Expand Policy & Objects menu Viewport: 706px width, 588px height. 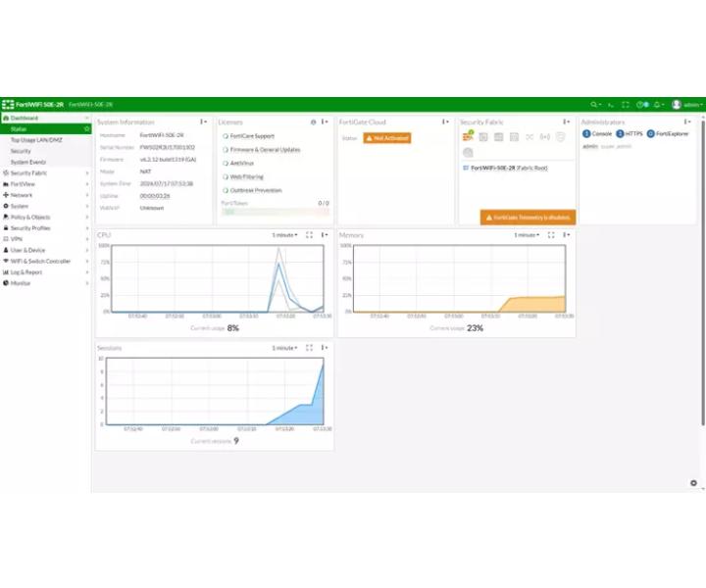pyautogui.click(x=45, y=217)
